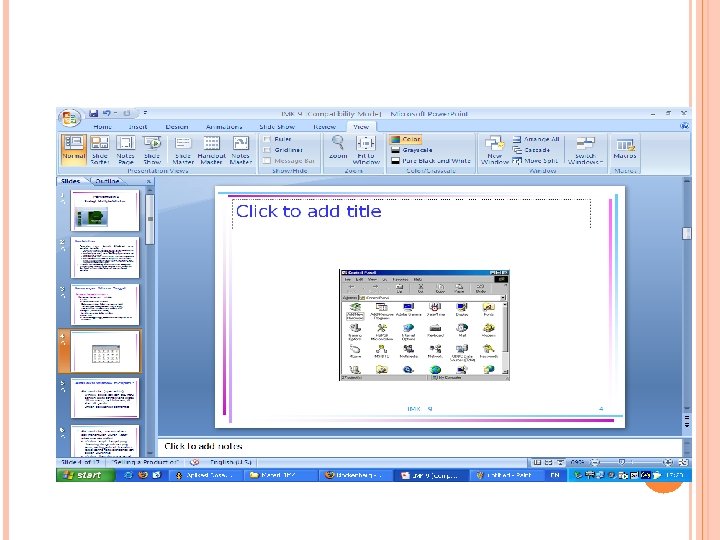Image resolution: width=720 pixels, height=540 pixels.
Task: Select slide 1 thumbnail
Action: click(x=105, y=211)
